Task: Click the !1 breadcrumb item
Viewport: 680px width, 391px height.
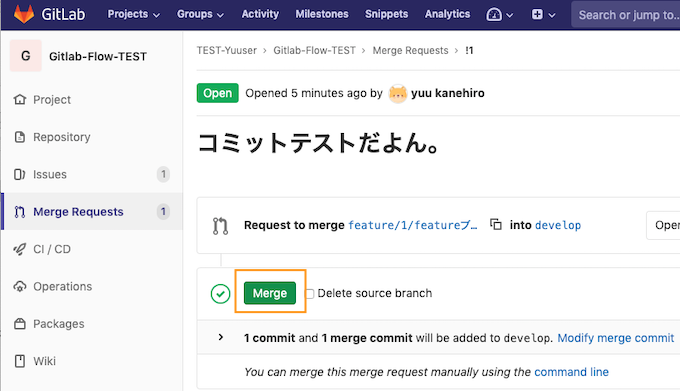Action: point(469,51)
